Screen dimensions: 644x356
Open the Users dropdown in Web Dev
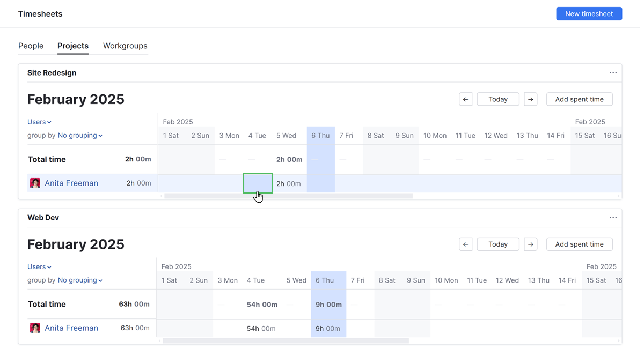[x=38, y=266]
